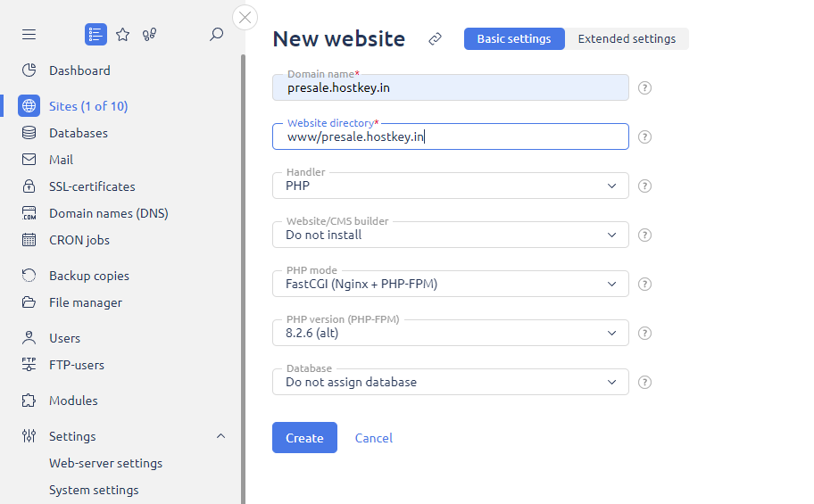Open the PHP version dropdown
This screenshot has width=814, height=504.
450,333
